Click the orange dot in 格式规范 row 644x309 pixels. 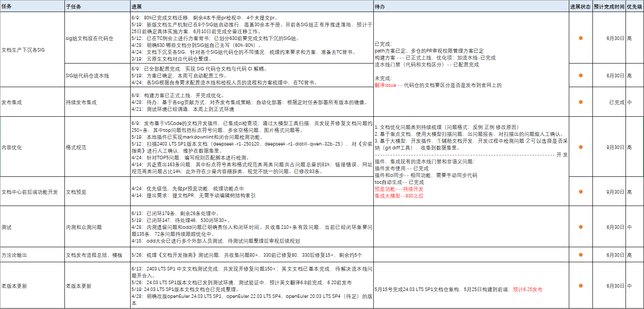coord(580,147)
